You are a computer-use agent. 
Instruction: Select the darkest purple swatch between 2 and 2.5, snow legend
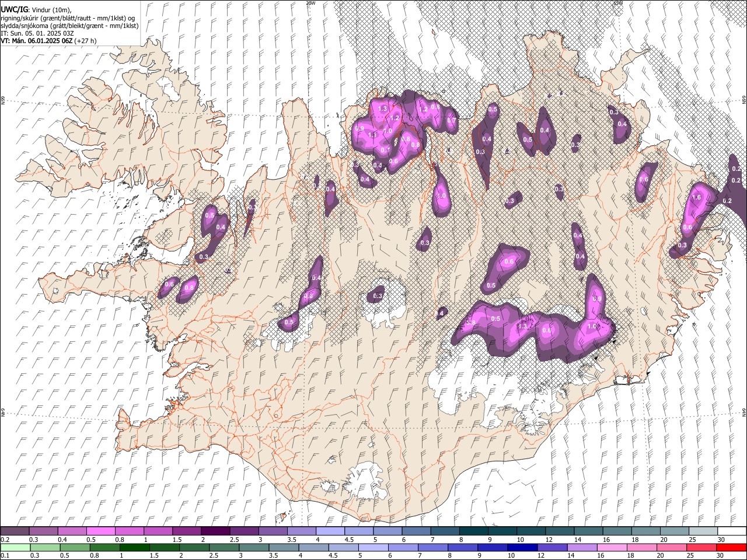click(216, 531)
